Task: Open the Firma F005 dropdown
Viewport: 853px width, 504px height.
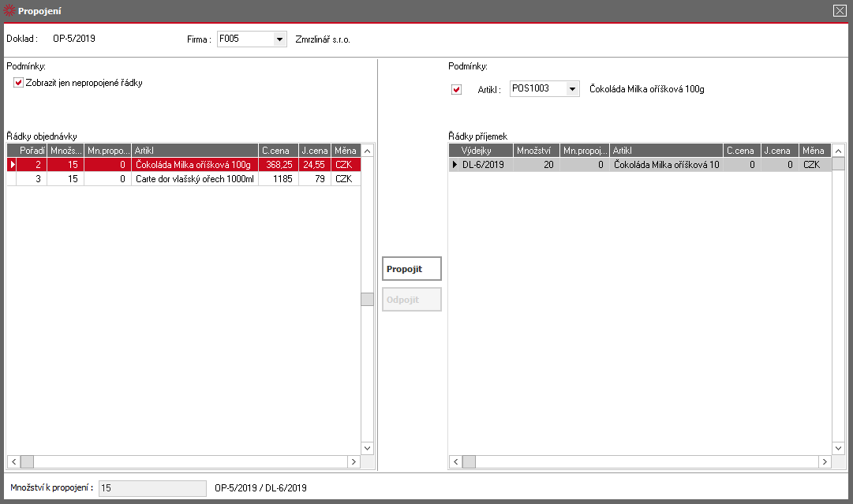Action: tap(279, 39)
